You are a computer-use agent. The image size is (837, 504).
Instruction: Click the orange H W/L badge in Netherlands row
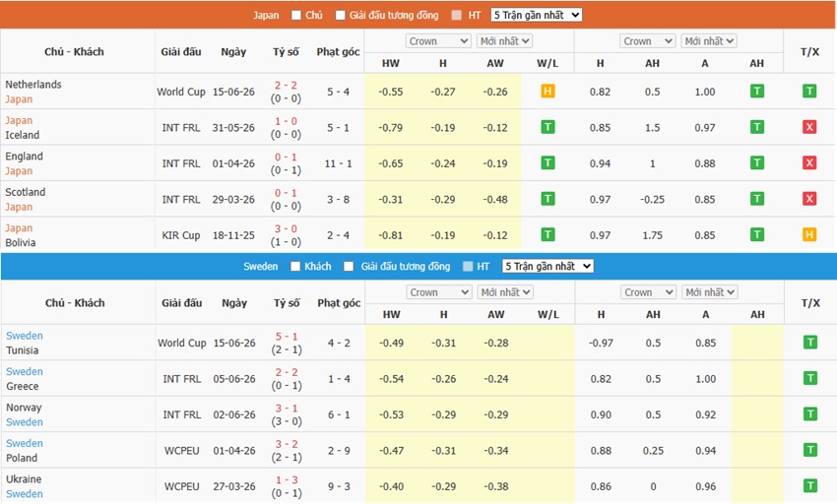(547, 92)
